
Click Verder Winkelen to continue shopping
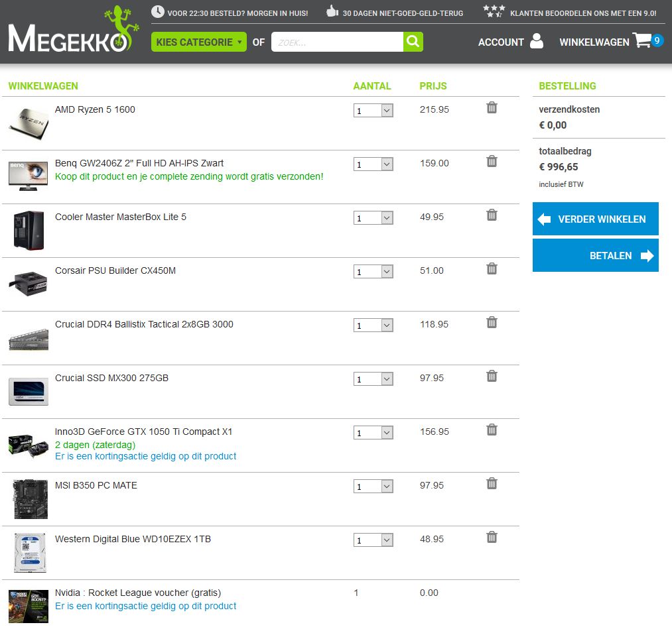(x=595, y=219)
